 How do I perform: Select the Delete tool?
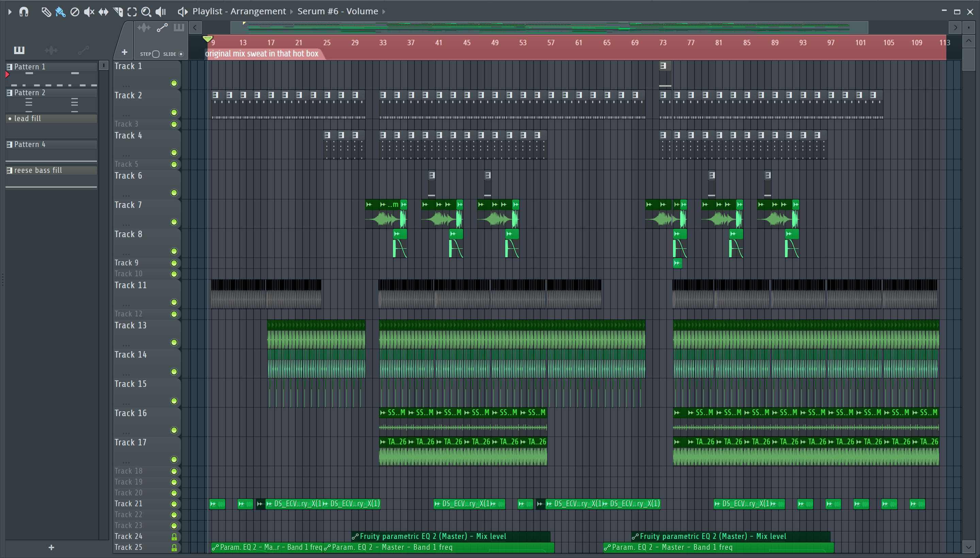[75, 12]
